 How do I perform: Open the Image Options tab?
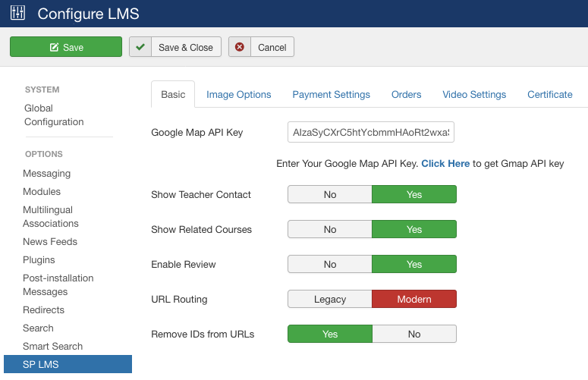[238, 95]
